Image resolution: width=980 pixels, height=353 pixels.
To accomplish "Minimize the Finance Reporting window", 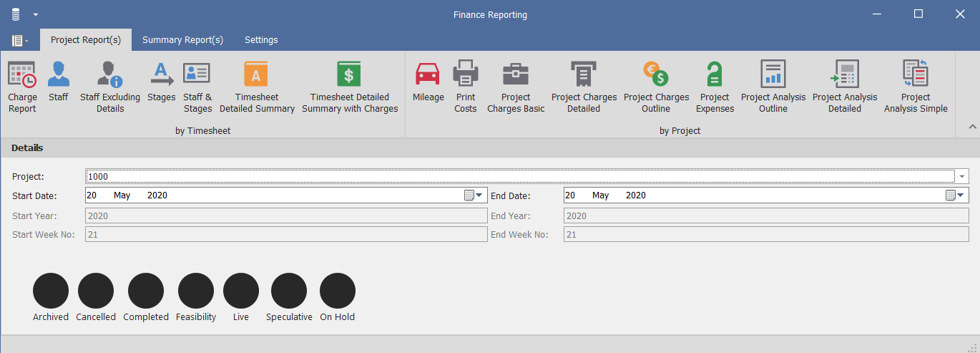I will tap(877, 14).
